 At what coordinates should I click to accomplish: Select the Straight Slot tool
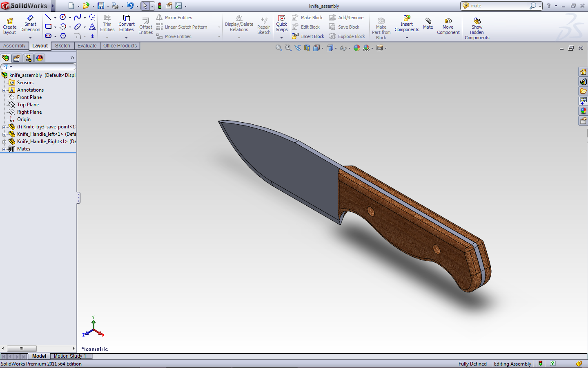click(48, 36)
